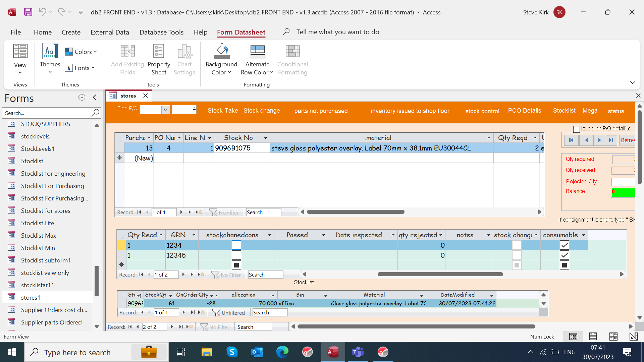The image size is (644, 362).
Task: Toggle the supplier P/O detail checkbox
Action: point(577,129)
